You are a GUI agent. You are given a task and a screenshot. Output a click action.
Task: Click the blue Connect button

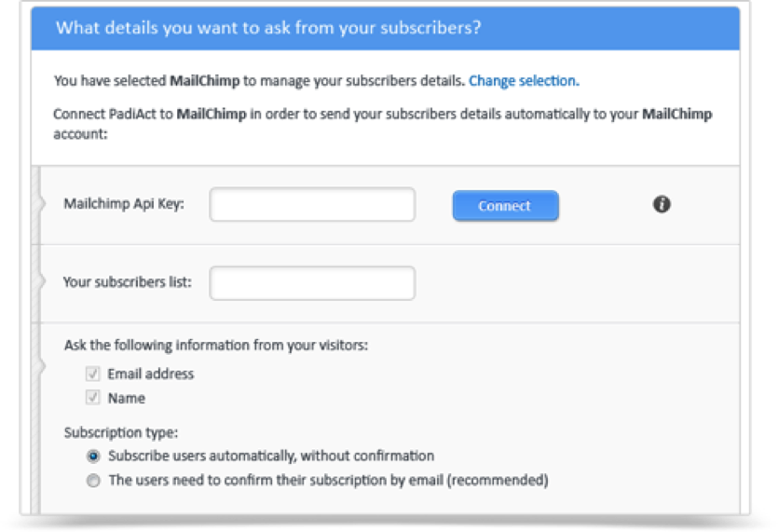pos(505,206)
